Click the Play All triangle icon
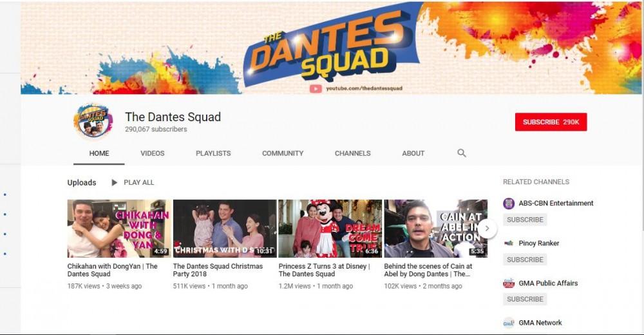This screenshot has height=335, width=644. coord(115,183)
